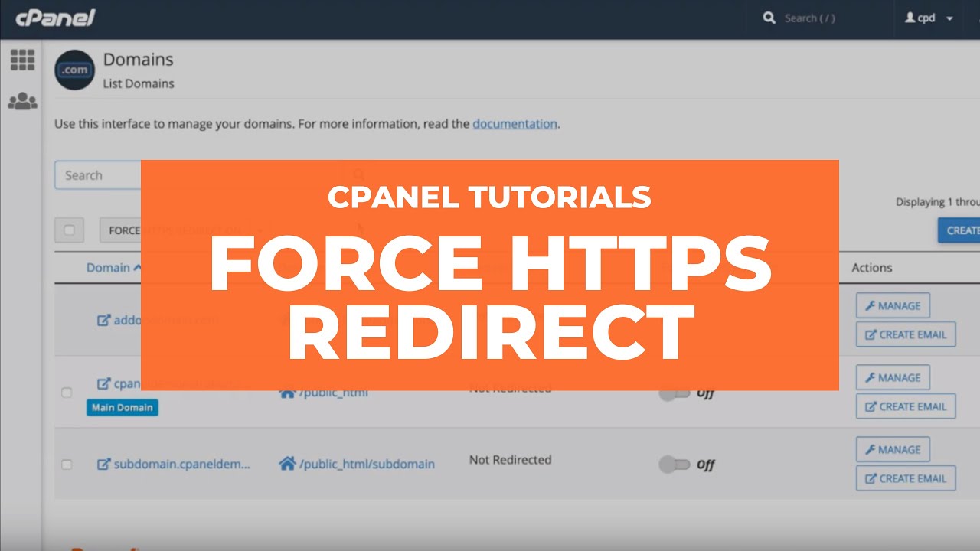The image size is (980, 551).
Task: Click Not Redirected text in subdomain row
Action: pos(510,460)
